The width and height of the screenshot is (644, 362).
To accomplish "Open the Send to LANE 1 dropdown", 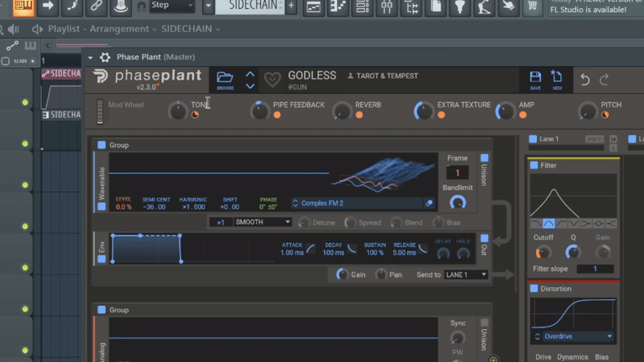I will 466,274.
